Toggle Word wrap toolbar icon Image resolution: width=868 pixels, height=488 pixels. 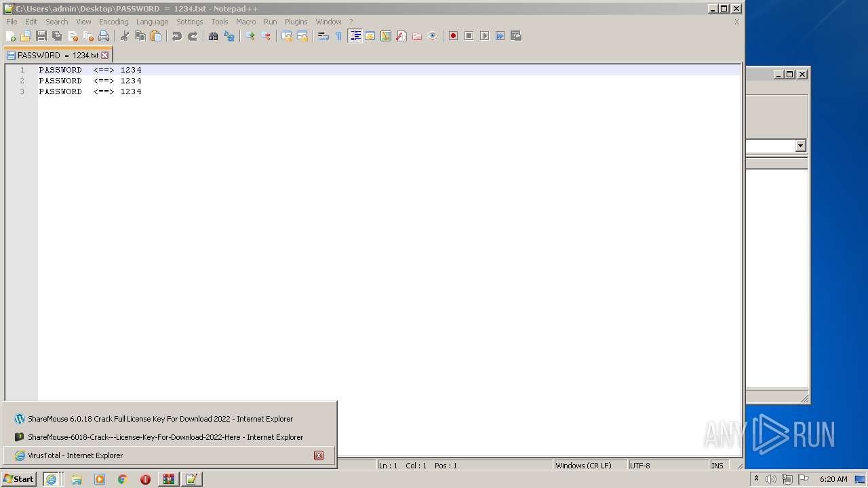(323, 36)
